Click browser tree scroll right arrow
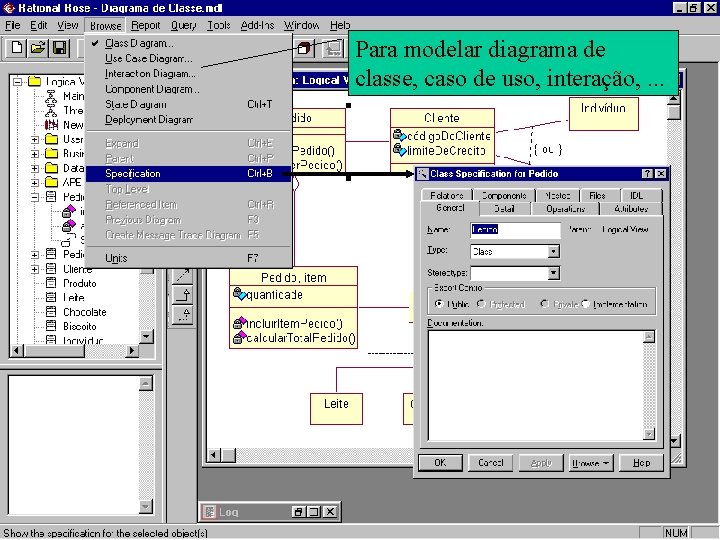720x540 pixels. click(x=132, y=351)
